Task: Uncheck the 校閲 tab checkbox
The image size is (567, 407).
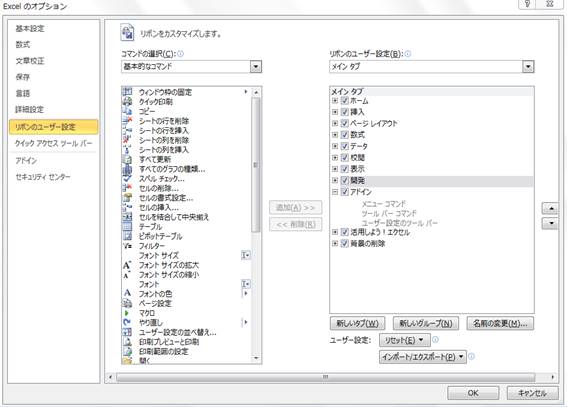Action: (345, 158)
